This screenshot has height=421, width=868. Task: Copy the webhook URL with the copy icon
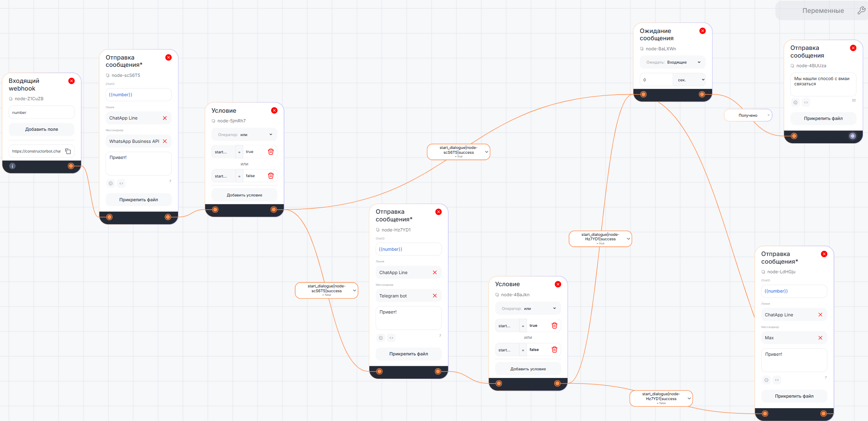point(68,151)
